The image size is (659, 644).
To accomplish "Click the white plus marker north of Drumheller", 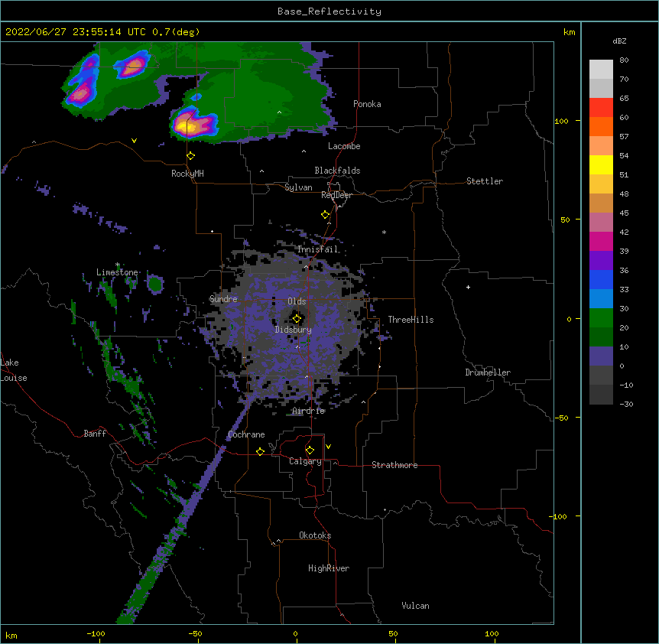I will [x=468, y=287].
